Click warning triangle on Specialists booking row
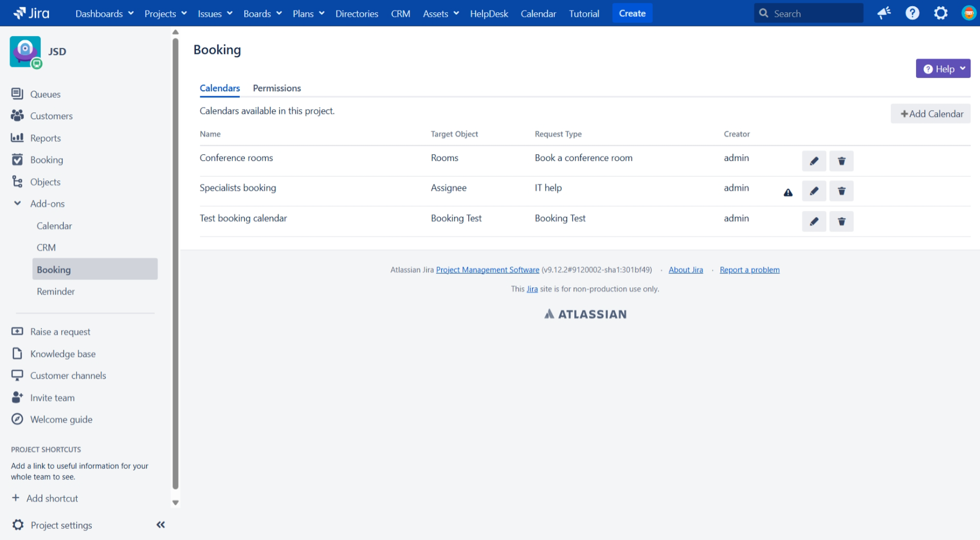The height and width of the screenshot is (540, 980). 788,193
